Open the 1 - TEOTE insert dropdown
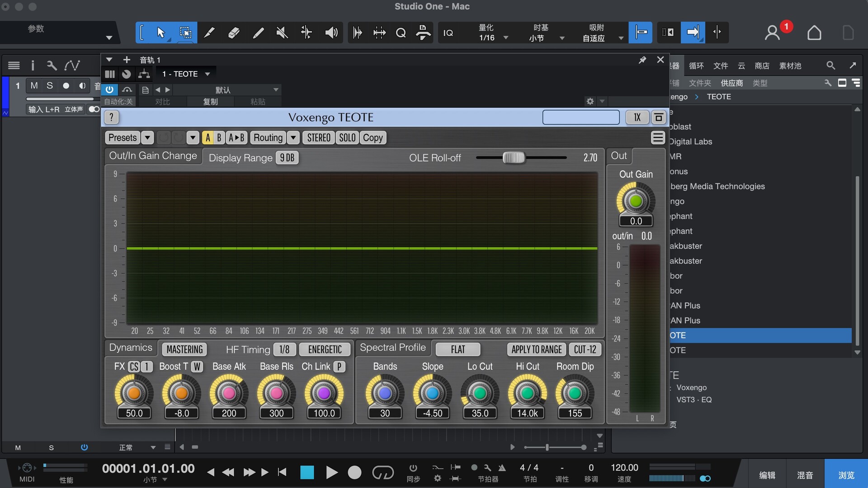 (208, 74)
